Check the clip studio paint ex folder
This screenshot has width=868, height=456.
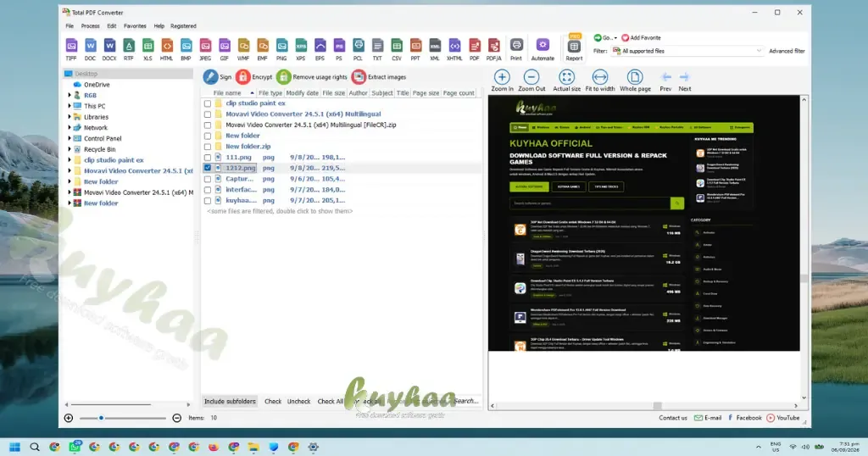[208, 103]
